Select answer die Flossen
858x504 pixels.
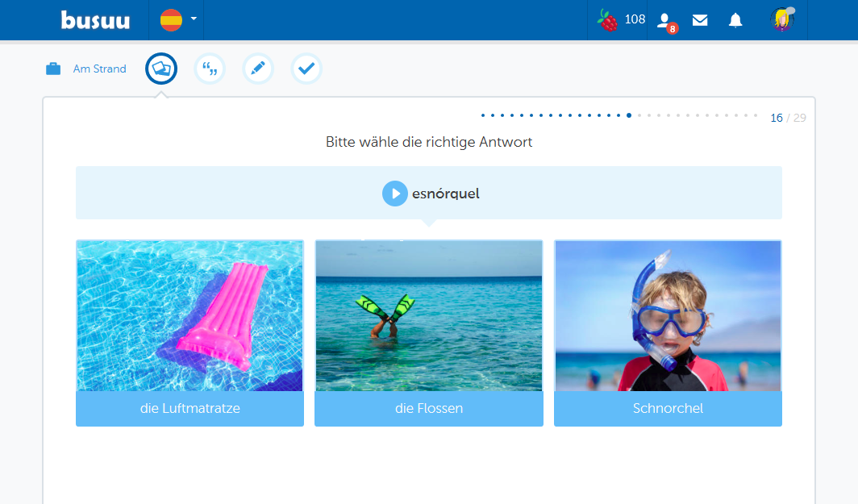click(429, 408)
